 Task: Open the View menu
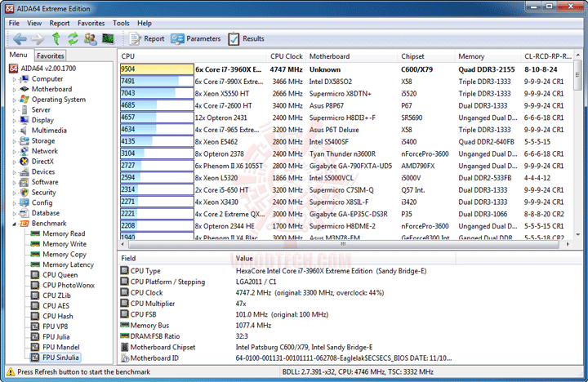tap(34, 23)
